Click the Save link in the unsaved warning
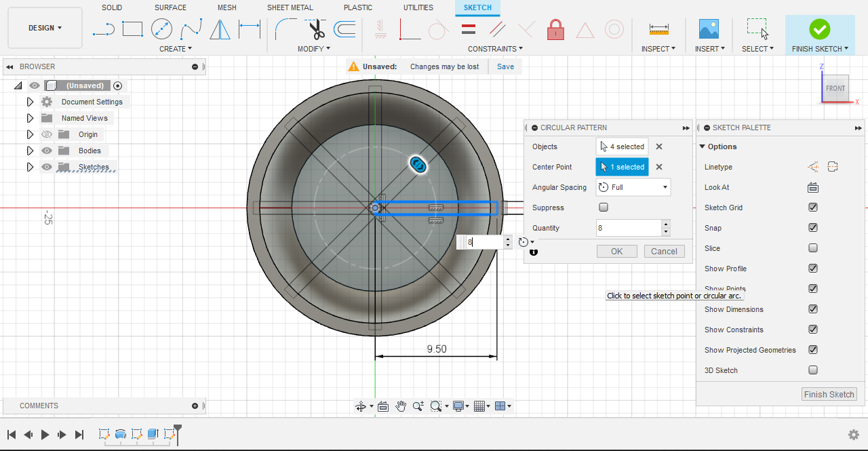 (x=505, y=66)
